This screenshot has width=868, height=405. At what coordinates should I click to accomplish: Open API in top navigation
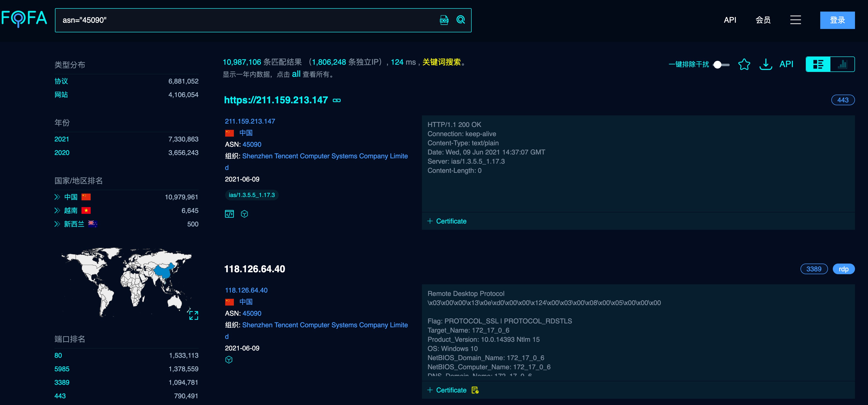point(730,20)
